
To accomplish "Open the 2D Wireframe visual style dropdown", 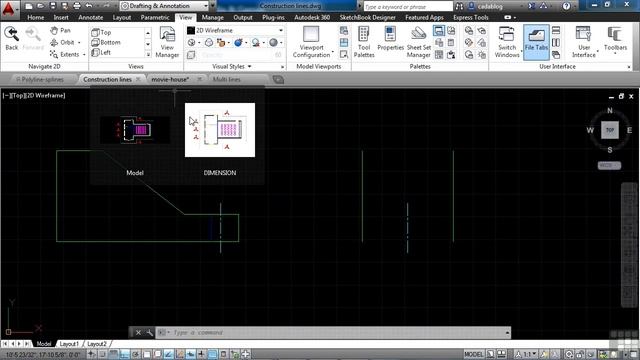I will (x=235, y=30).
